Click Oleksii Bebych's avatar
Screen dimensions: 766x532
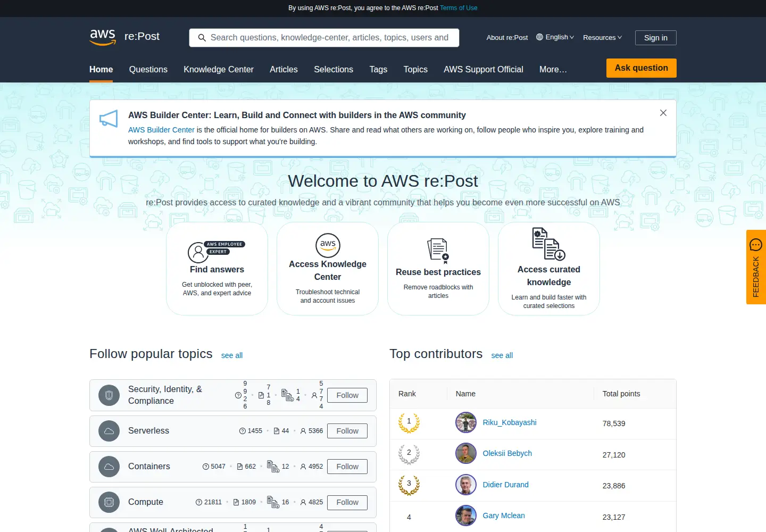[x=466, y=453]
